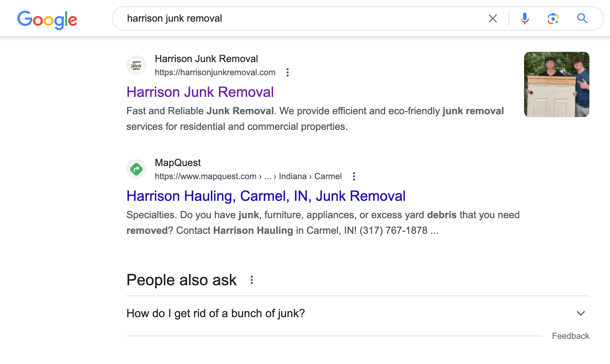610x364 pixels.
Task: Expand 'How do I get rid of a bunch of junk?'
Action: point(358,313)
